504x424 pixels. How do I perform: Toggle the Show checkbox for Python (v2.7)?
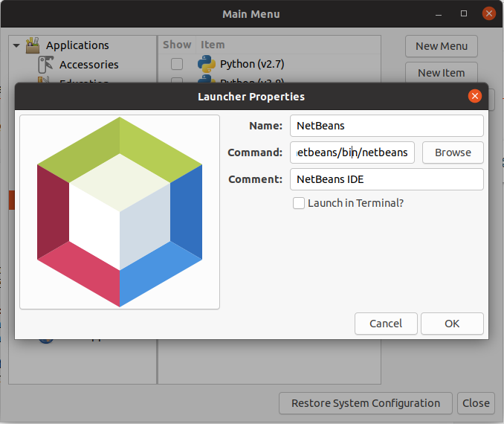[x=177, y=64]
